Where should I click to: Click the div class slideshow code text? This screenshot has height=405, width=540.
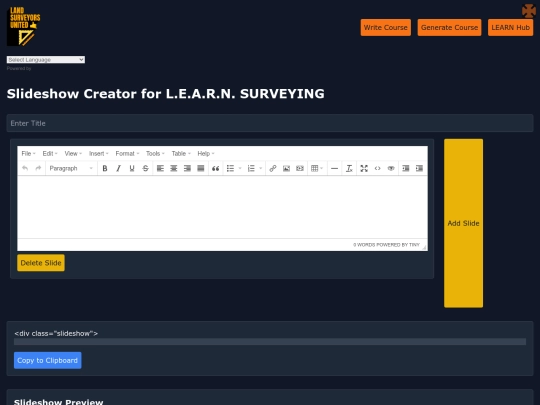coord(56,333)
